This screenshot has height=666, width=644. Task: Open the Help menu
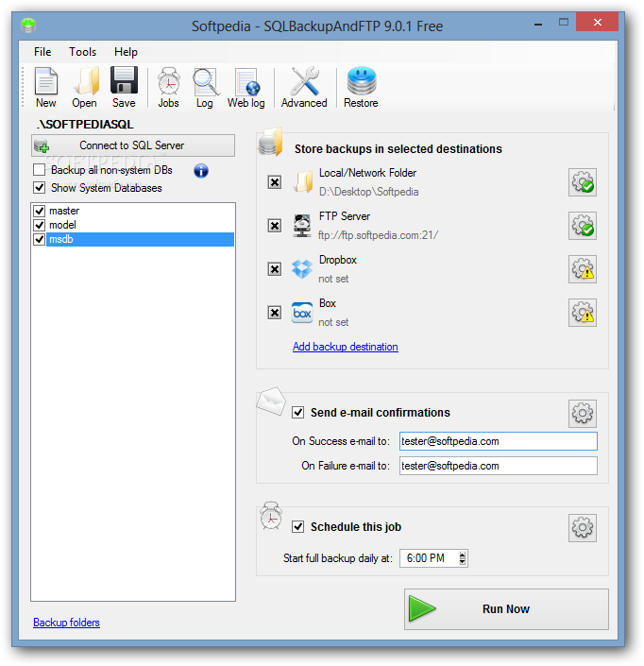126,52
